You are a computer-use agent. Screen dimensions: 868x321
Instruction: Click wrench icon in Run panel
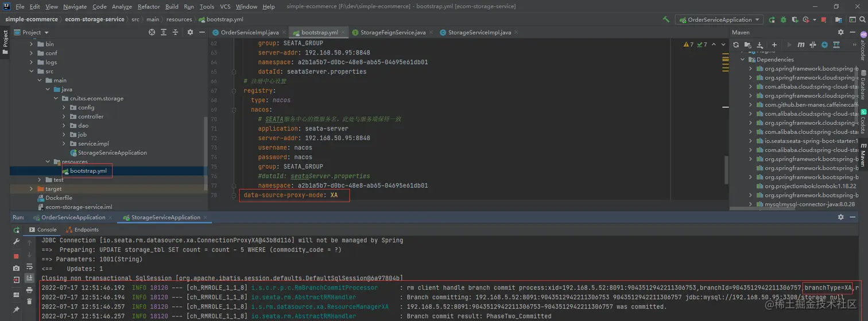[16, 241]
